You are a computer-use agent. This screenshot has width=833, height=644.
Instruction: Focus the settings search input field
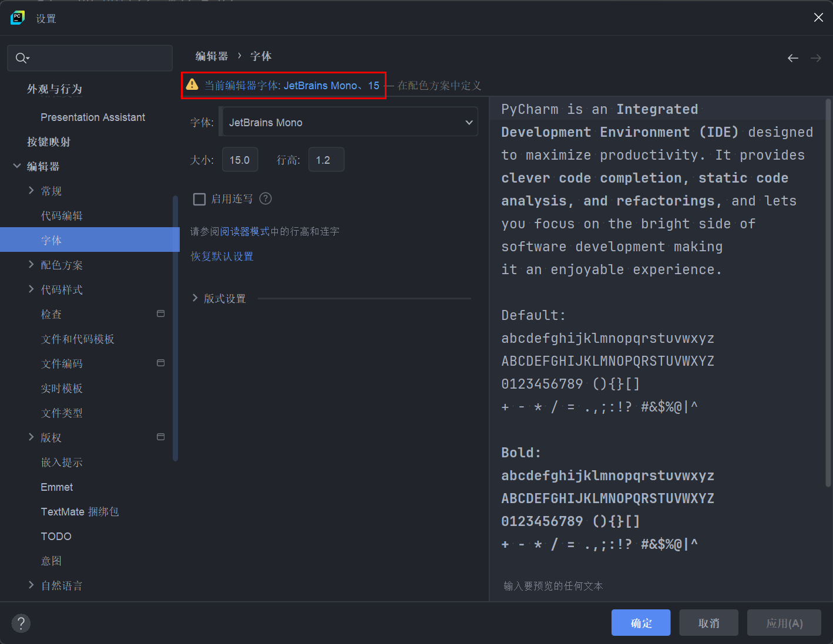click(90, 58)
